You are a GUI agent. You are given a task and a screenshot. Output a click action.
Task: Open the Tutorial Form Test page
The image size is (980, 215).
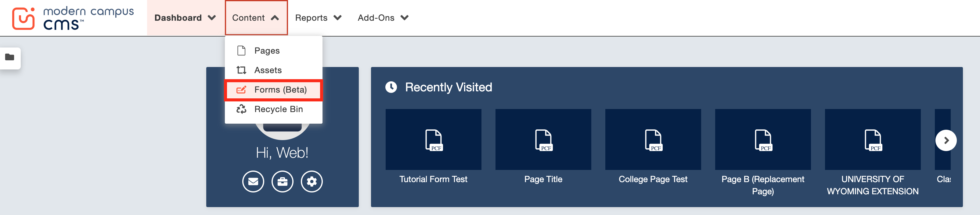click(x=433, y=139)
